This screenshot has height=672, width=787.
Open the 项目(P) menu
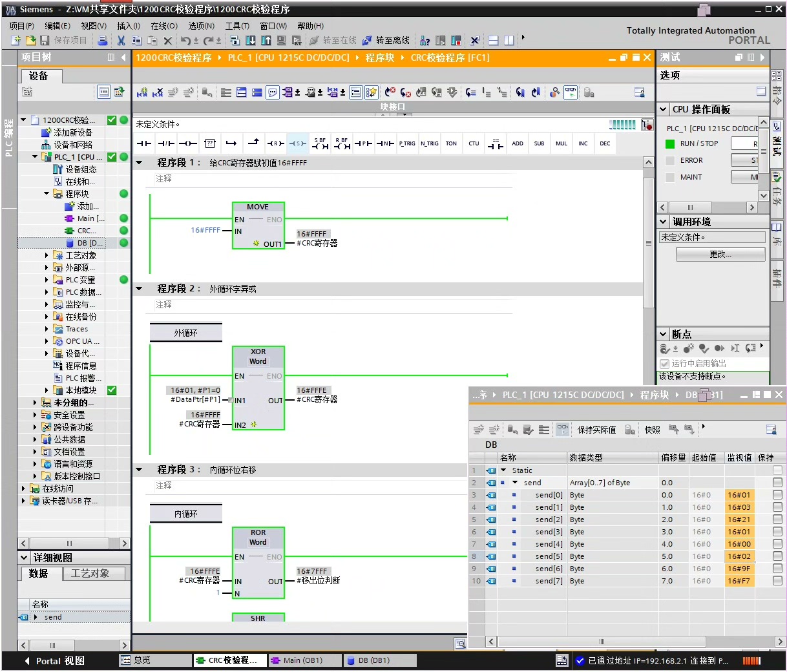pos(22,26)
